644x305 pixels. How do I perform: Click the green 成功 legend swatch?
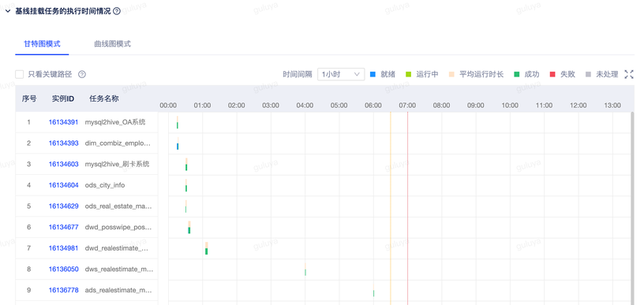pos(517,74)
